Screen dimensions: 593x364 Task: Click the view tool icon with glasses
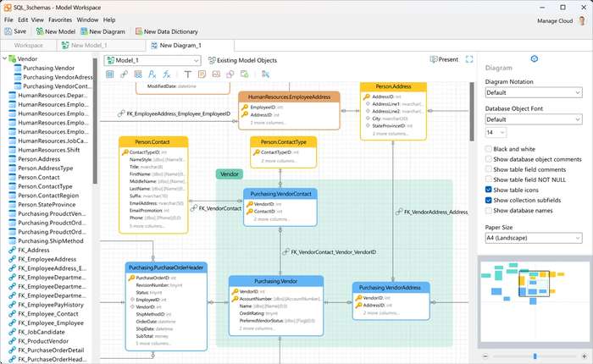[x=138, y=74]
